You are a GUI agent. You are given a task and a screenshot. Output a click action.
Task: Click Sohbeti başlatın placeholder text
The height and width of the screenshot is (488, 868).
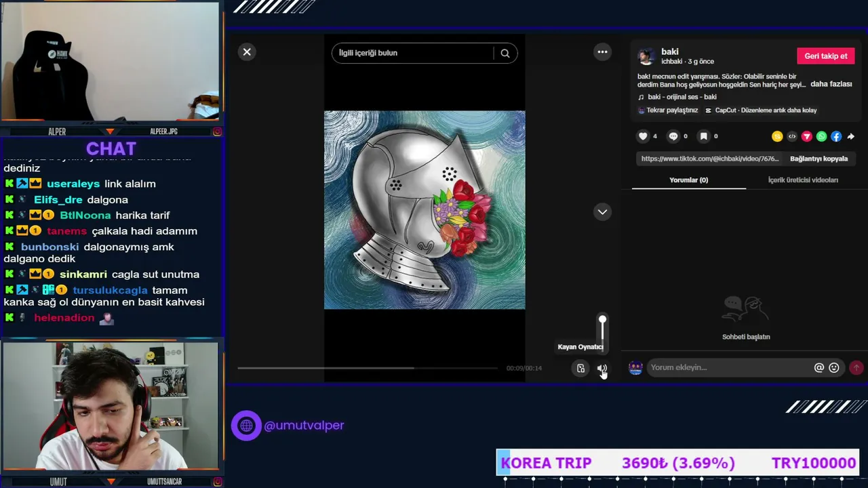pos(746,337)
